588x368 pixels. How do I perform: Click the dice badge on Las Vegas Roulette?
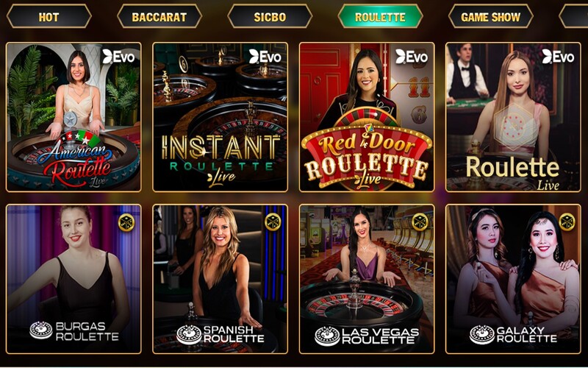420,222
